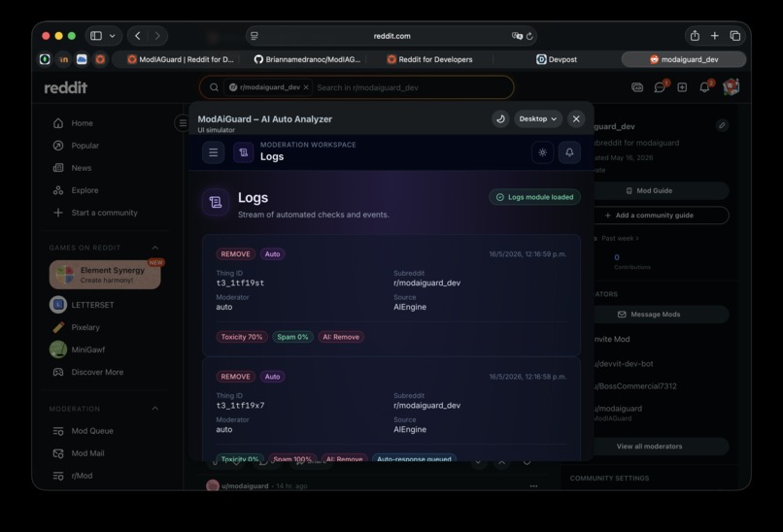Collapse the Games on Reddit section

154,248
